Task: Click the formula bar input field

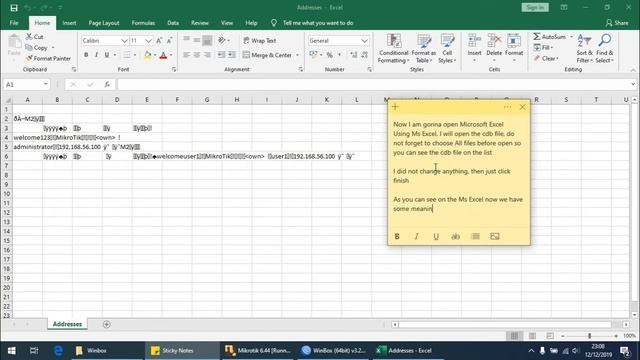Action: click(x=373, y=84)
